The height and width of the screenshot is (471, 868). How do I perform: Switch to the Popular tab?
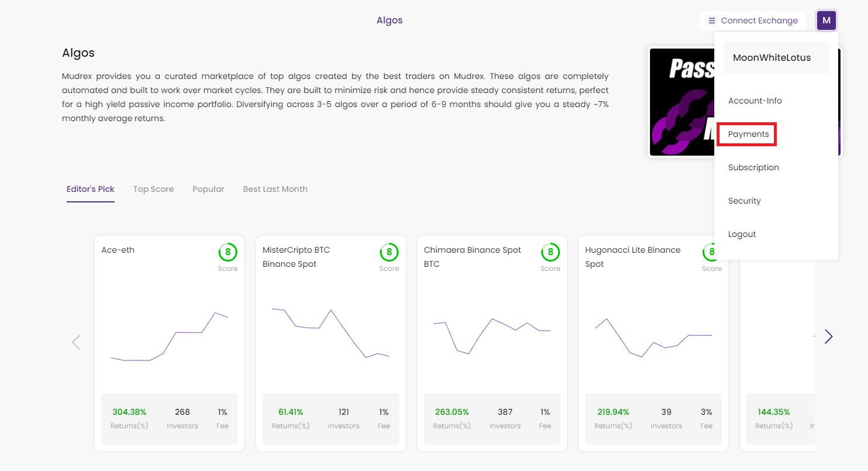pos(208,189)
